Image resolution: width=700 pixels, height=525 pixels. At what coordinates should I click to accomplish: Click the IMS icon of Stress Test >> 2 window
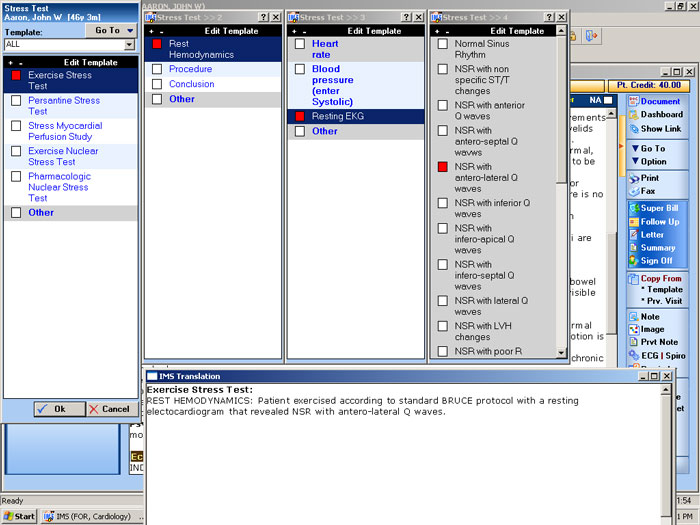[x=151, y=17]
